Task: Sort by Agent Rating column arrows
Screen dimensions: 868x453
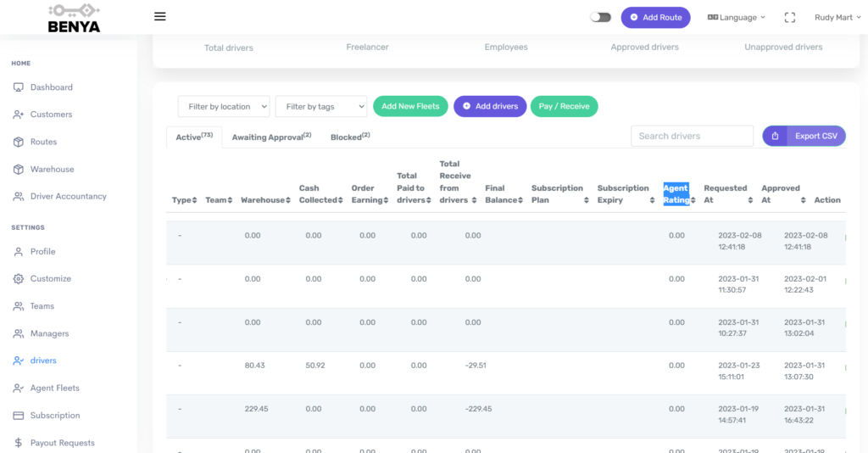Action: (693, 200)
